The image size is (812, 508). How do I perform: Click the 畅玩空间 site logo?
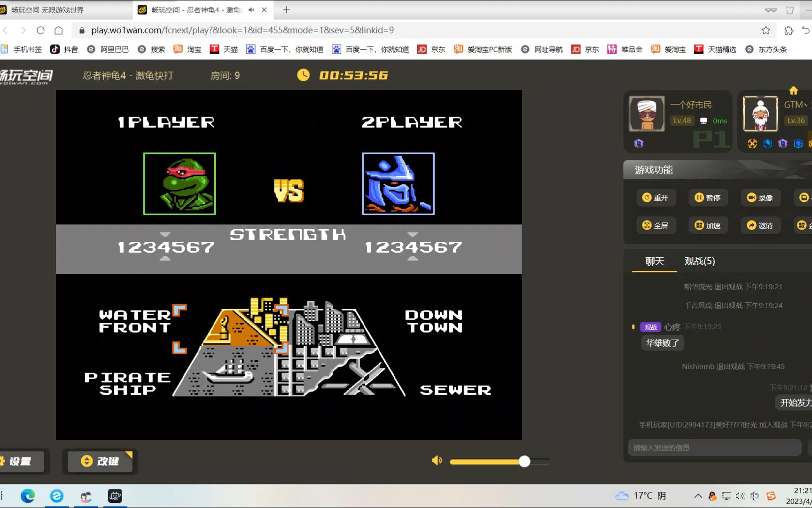pos(26,76)
